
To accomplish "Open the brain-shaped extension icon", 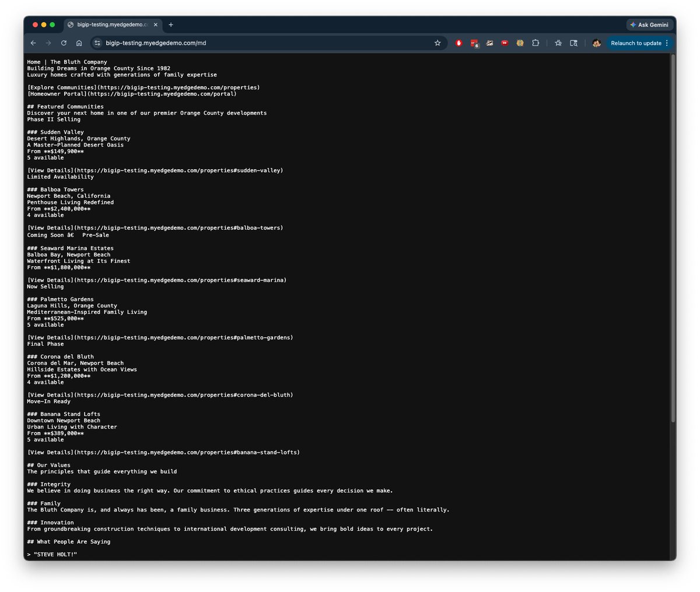I will click(x=520, y=43).
